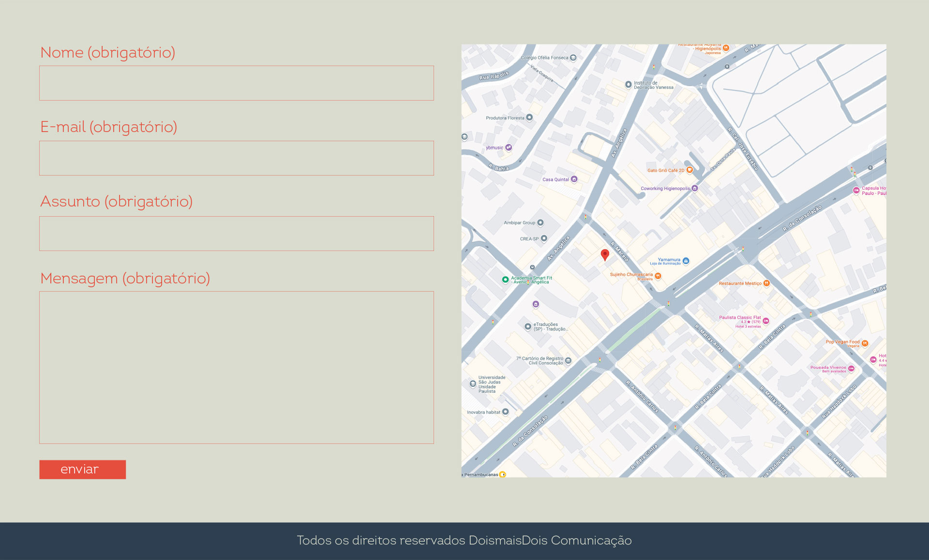Click Casa Quintal map marker
Viewport: 929px width, 560px height.
[x=574, y=179]
